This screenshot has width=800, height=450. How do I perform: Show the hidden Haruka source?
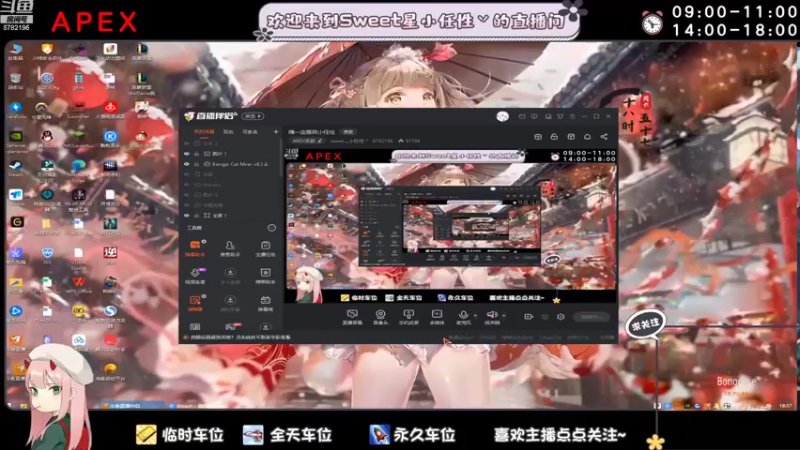pyautogui.click(x=187, y=185)
